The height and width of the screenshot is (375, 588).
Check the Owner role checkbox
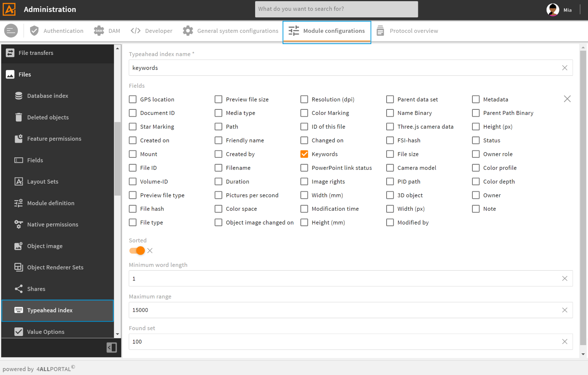pos(476,154)
